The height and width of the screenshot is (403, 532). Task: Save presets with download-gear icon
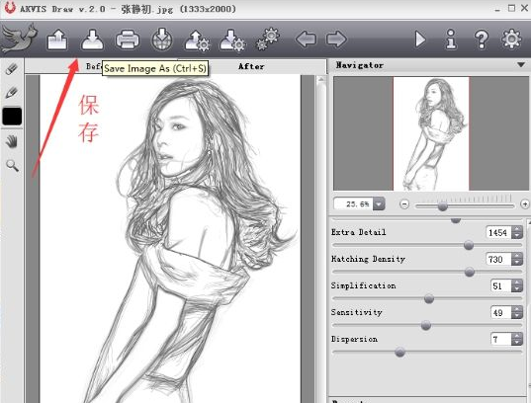pos(232,40)
